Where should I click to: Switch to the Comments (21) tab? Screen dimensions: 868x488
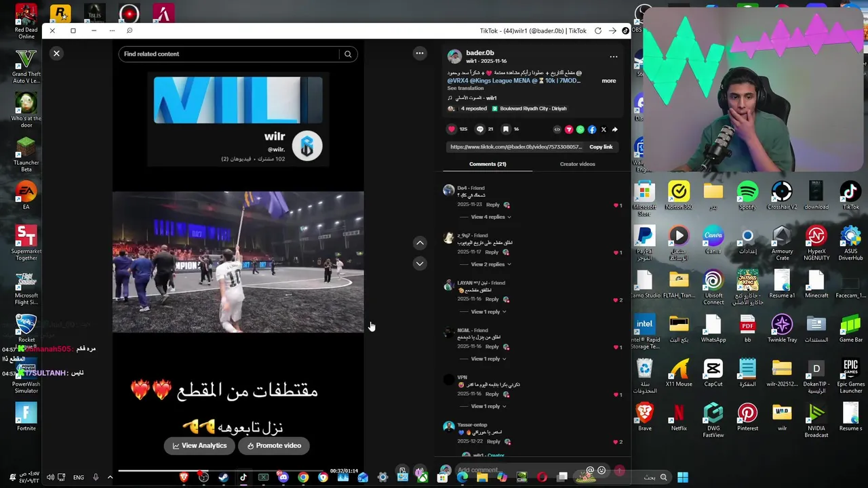488,164
